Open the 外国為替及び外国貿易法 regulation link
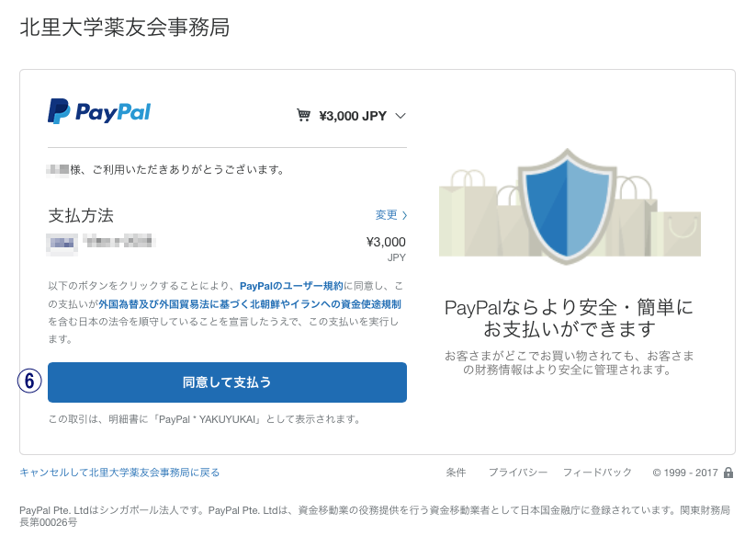This screenshot has height=547, width=756. pos(250,304)
